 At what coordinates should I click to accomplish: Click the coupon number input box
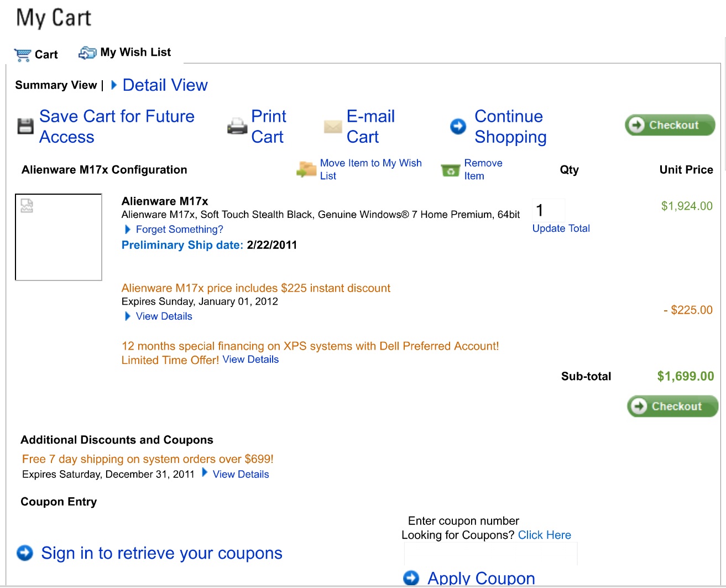(490, 553)
